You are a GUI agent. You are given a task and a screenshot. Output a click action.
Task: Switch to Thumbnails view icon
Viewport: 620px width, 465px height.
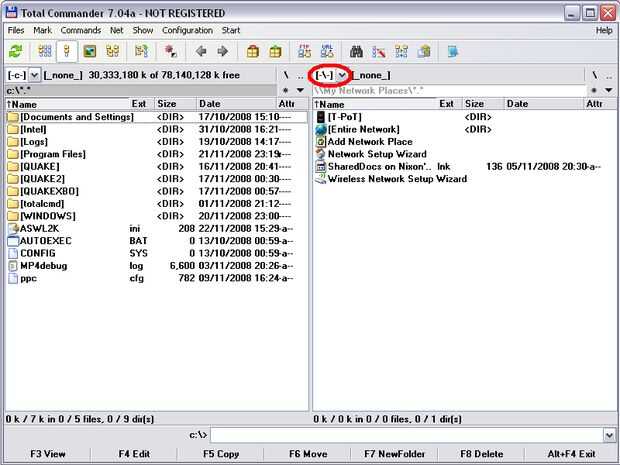[x=90, y=51]
